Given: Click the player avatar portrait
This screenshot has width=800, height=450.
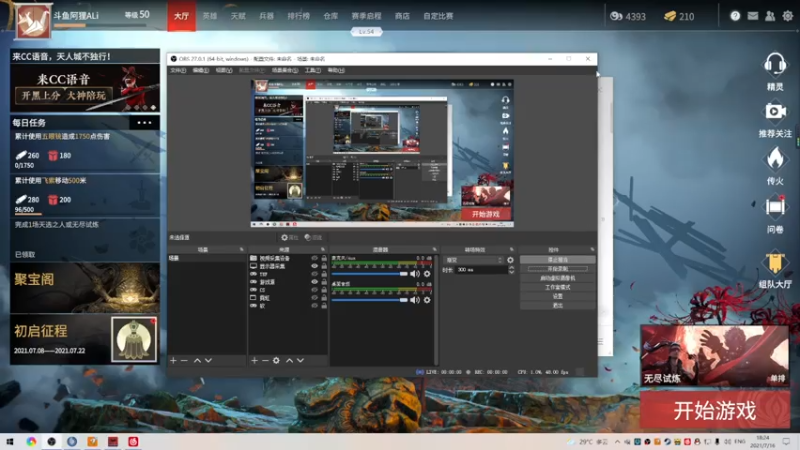Looking at the screenshot, I should 33,21.
